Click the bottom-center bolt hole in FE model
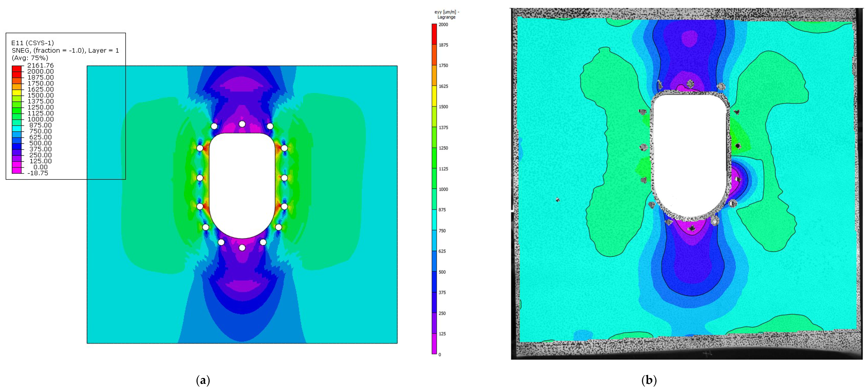Screen dimensions: 868x391 [242, 248]
